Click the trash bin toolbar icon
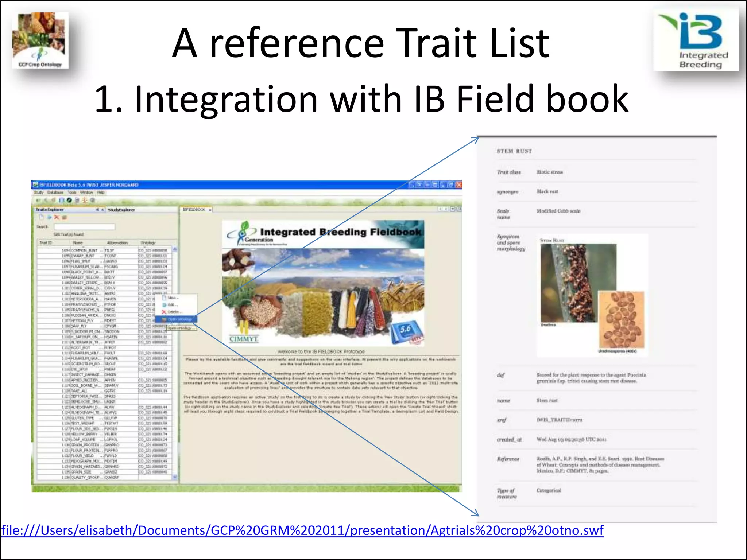The width and height of the screenshot is (747, 560). click(77, 200)
